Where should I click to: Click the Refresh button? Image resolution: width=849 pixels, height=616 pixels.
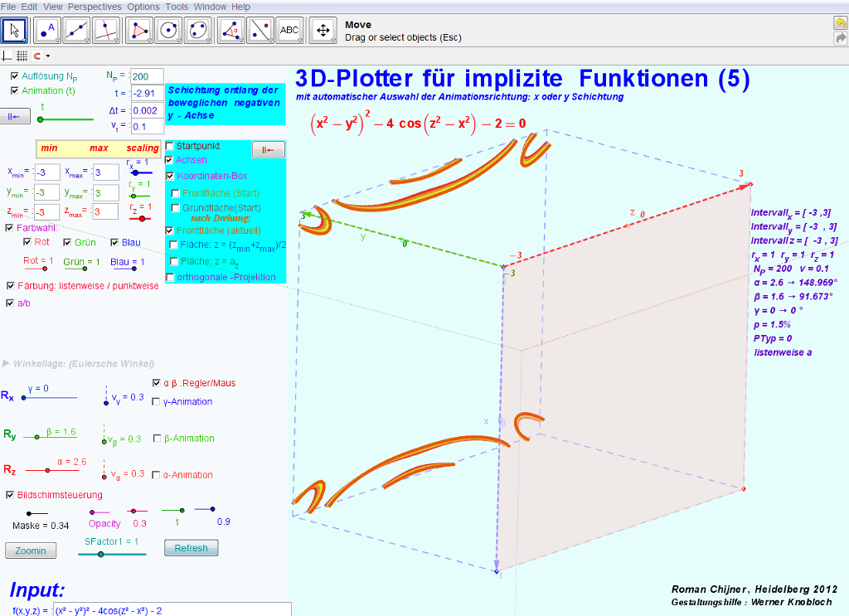(x=191, y=548)
